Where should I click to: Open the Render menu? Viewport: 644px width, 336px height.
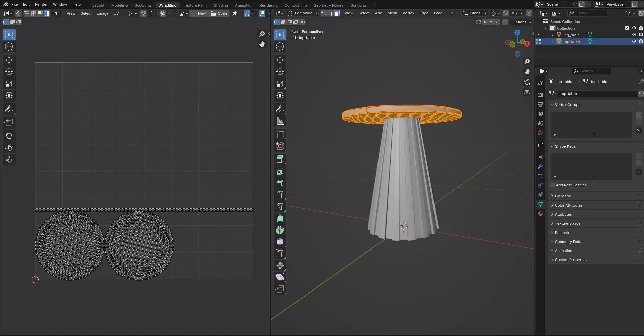[x=41, y=4]
